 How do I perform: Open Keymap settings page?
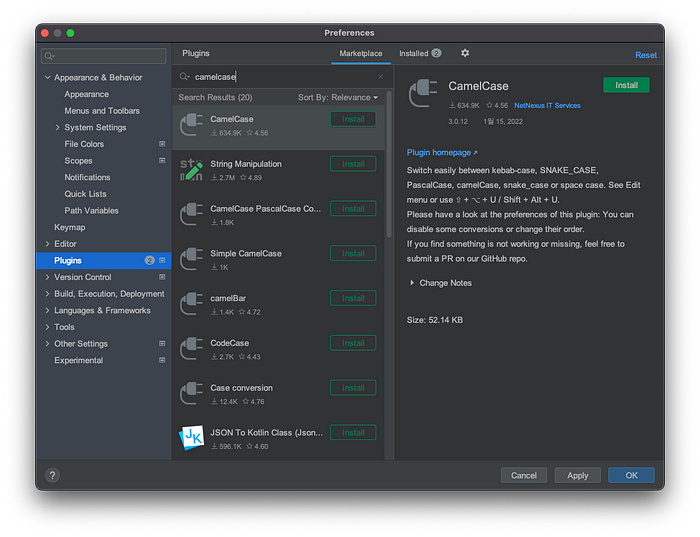pos(70,227)
